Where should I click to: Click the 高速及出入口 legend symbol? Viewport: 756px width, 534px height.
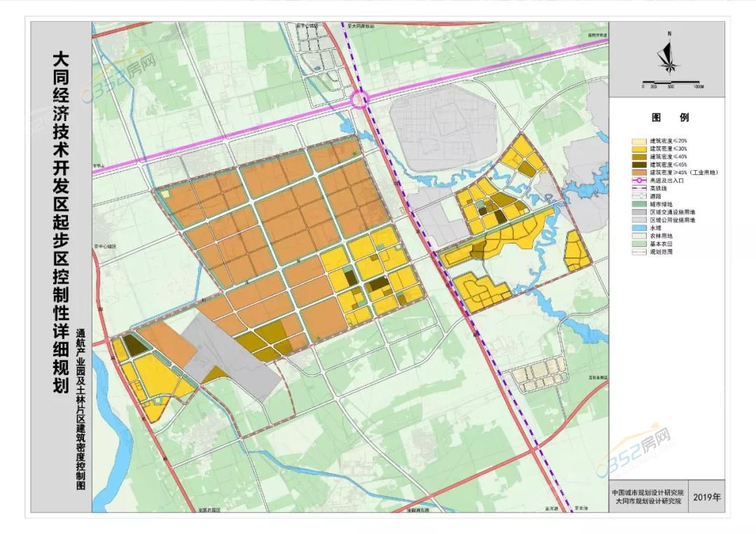coord(640,180)
